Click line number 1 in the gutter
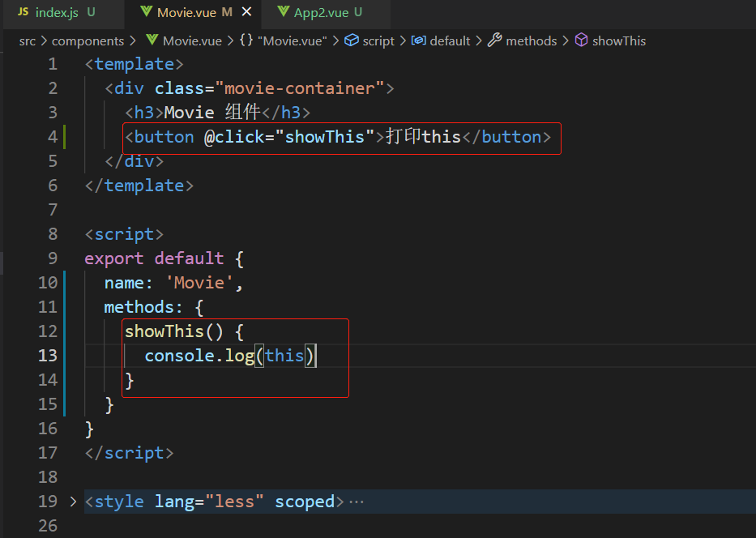The height and width of the screenshot is (538, 756). point(53,64)
